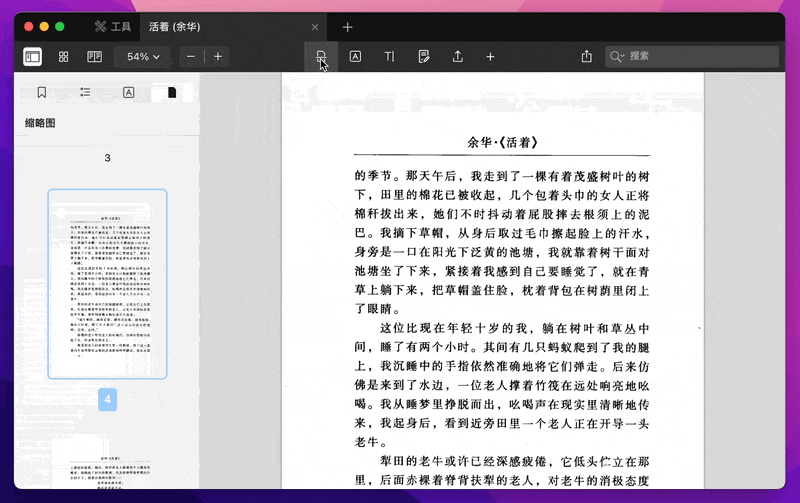Open the 54% zoom dropdown
This screenshot has height=503, width=800.
(142, 57)
